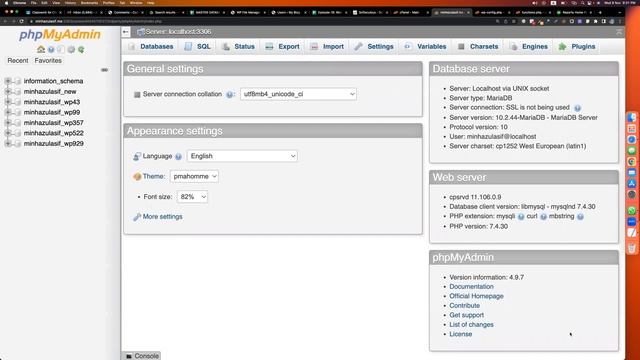Select the Favorites tab in sidebar
This screenshot has width=640, height=360.
[x=48, y=60]
